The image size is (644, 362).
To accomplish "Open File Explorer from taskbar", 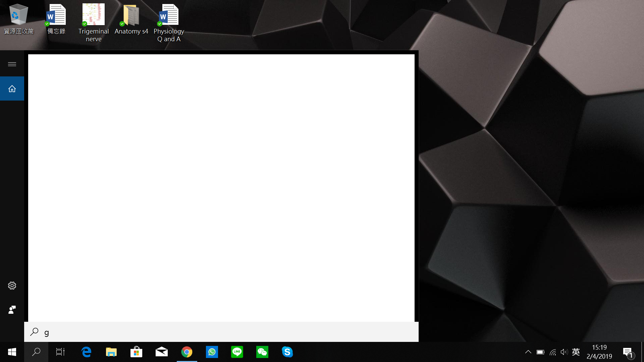I will (111, 352).
